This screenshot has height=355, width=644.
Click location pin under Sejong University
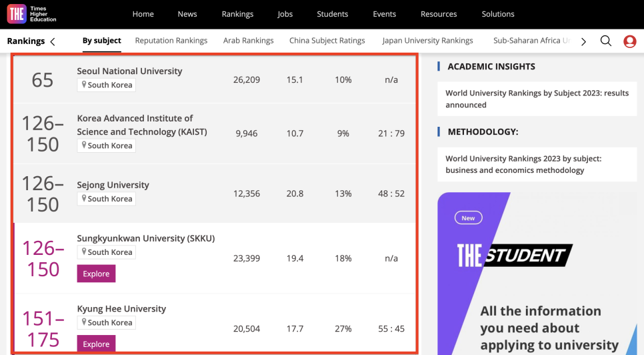click(84, 198)
